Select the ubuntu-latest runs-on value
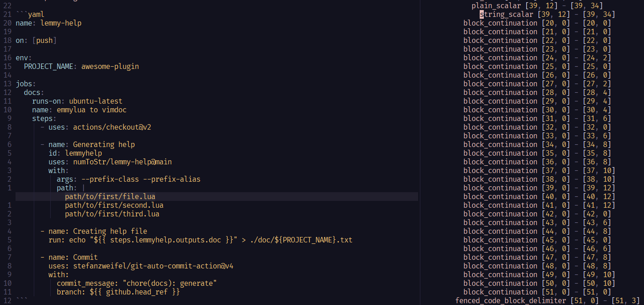 (x=95, y=101)
